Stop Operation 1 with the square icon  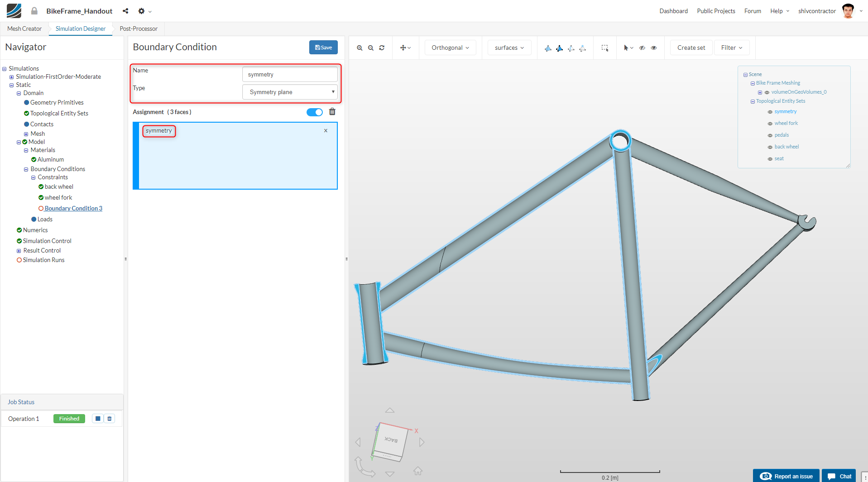coord(98,419)
